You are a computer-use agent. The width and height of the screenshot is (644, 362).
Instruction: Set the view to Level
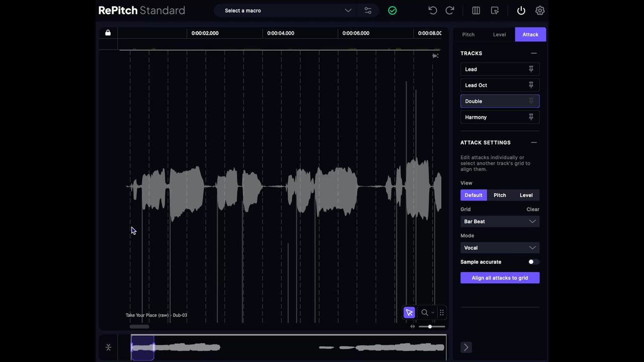(526, 195)
